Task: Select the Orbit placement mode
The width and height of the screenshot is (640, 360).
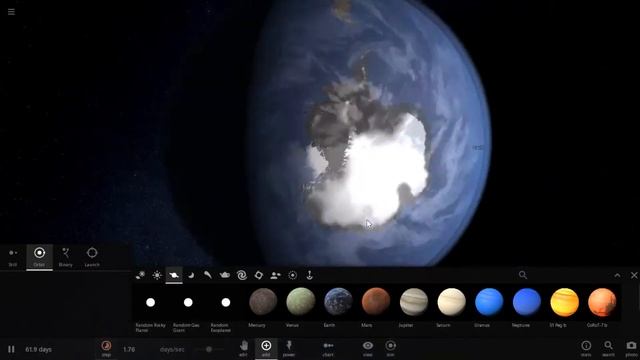Action: point(40,257)
